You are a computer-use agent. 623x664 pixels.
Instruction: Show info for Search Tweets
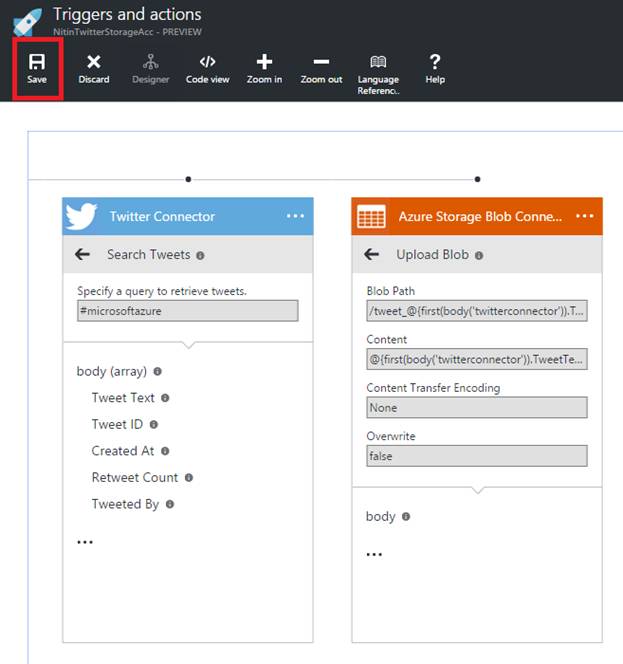tap(200, 255)
